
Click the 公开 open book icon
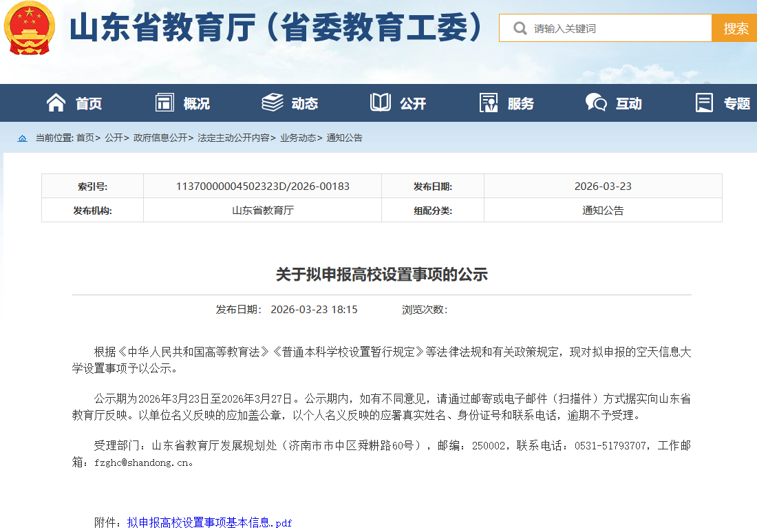381,103
